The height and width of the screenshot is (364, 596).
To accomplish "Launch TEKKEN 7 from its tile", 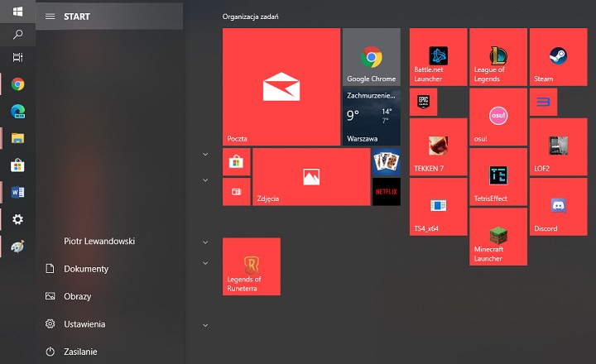I will point(438,146).
